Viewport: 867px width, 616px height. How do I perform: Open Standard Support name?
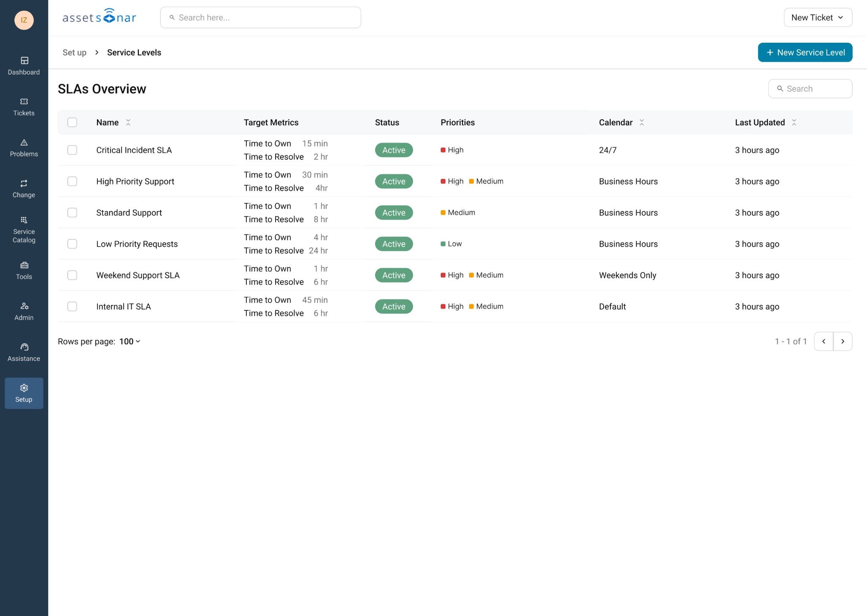129,213
